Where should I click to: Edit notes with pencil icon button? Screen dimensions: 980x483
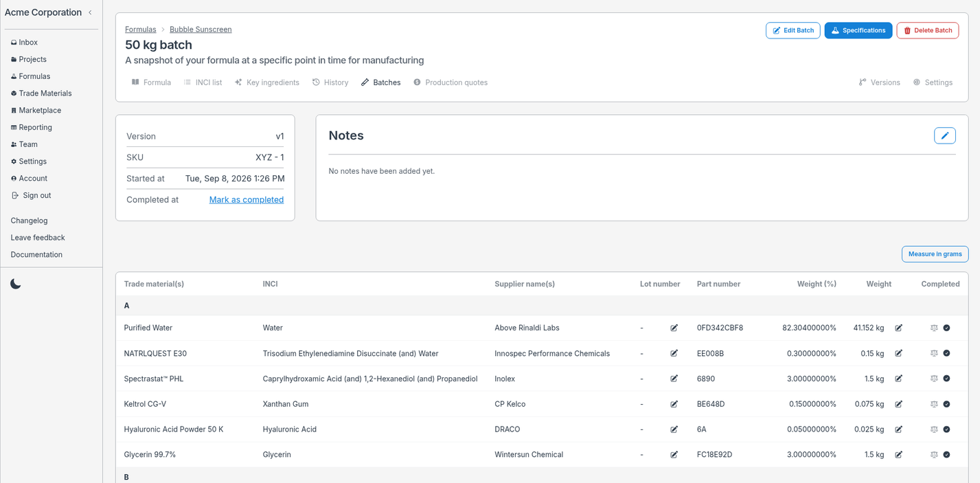pos(945,135)
